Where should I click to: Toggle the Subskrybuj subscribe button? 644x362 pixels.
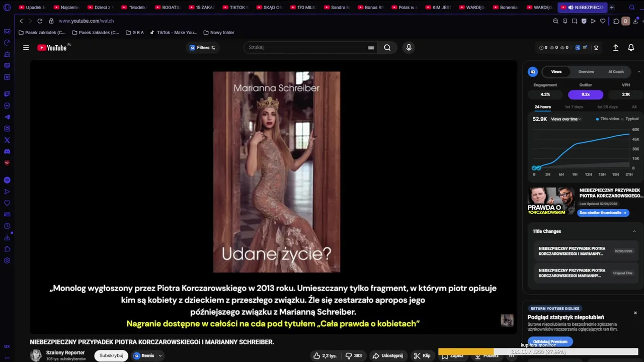pos(111,355)
